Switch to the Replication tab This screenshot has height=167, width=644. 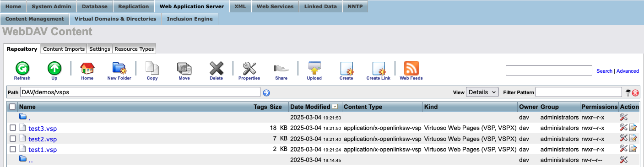coord(133,6)
